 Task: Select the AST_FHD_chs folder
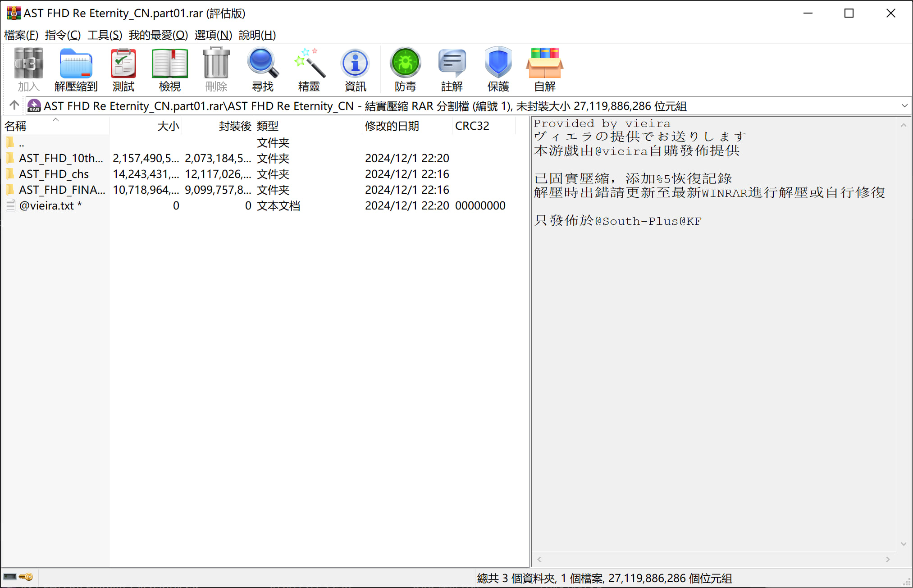[54, 174]
